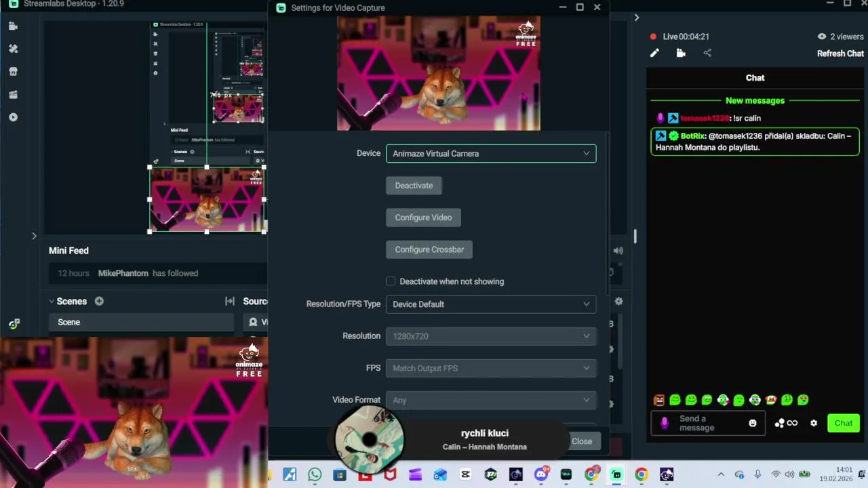Click the speaker icon in Mini Feed header
Screen dimensions: 868x488
coord(618,251)
